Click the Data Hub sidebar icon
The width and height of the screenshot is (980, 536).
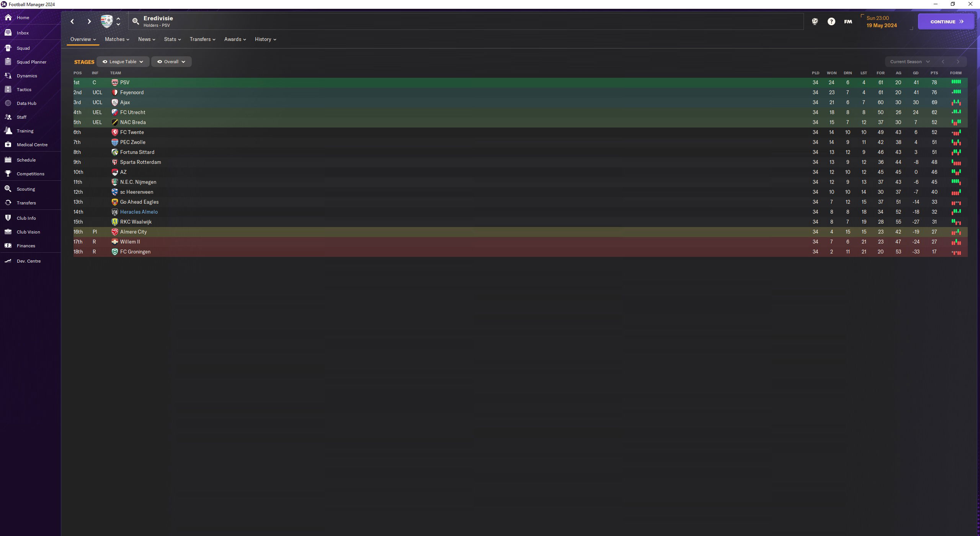tap(8, 104)
